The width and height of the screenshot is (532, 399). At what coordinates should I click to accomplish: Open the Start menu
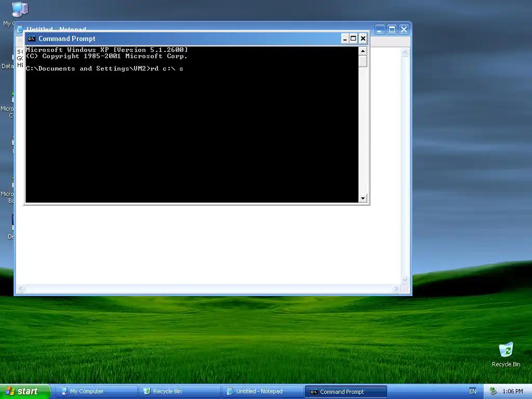point(25,391)
